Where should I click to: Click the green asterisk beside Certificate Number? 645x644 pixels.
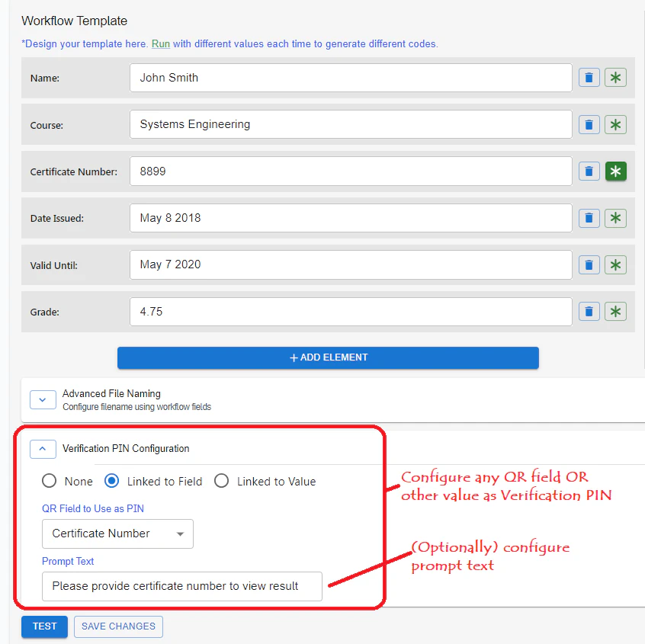point(615,171)
